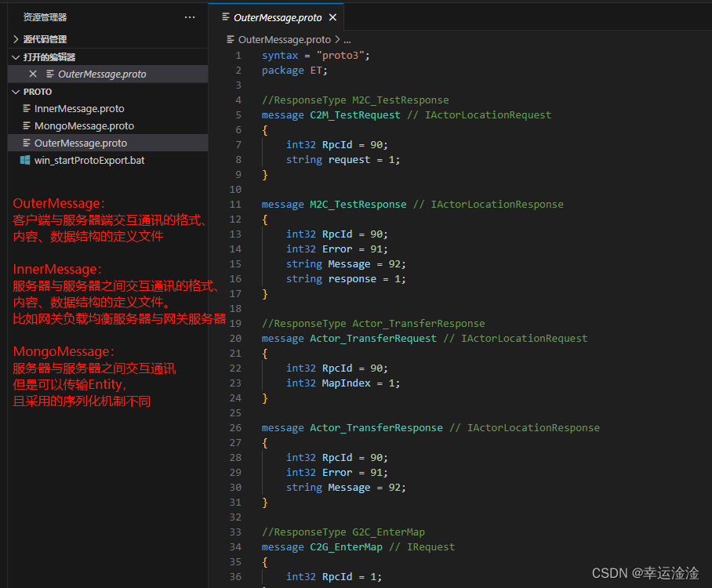Click the 资源管理器 panel title
Viewport: 712px width, 588px height.
click(45, 17)
